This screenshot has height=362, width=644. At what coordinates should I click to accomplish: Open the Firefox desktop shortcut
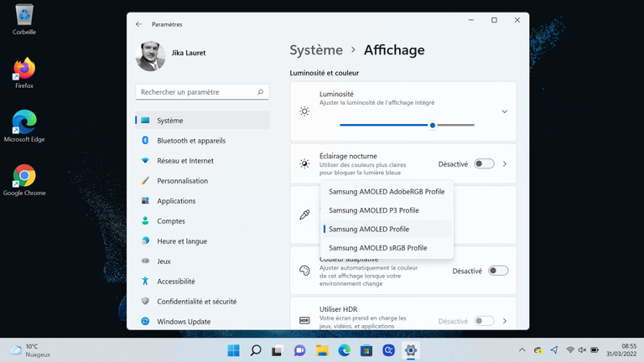[24, 73]
